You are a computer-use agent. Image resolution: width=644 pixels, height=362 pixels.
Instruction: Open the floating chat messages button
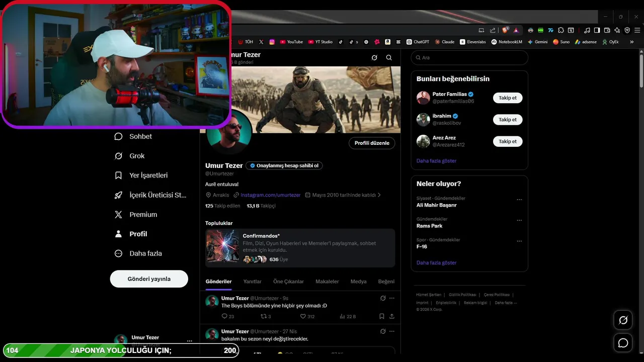pyautogui.click(x=623, y=343)
